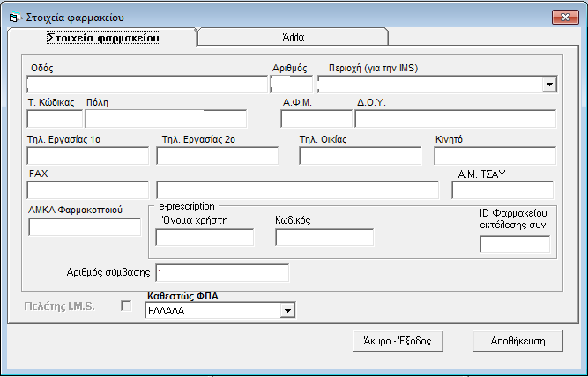Expand the Περιοχή (για την IMS) dropdown
Viewport: 588px width, 377px height.
click(x=549, y=85)
